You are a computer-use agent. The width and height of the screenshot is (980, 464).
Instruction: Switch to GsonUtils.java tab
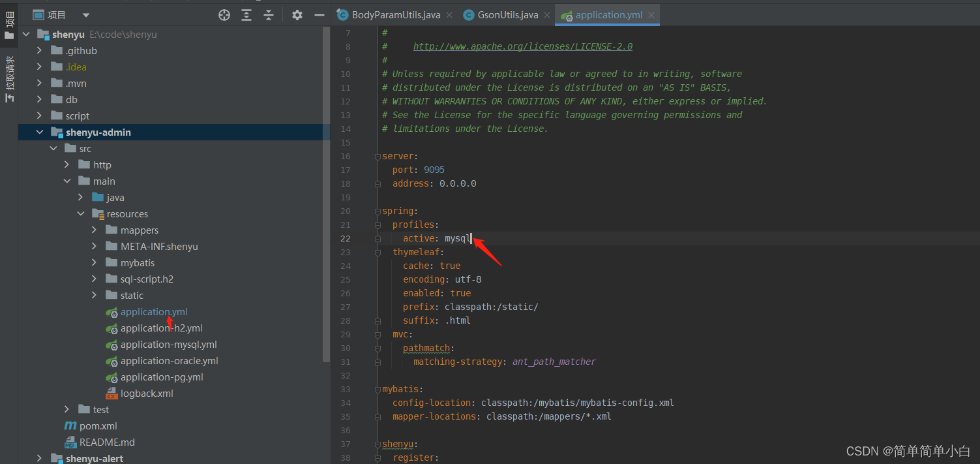[x=508, y=15]
